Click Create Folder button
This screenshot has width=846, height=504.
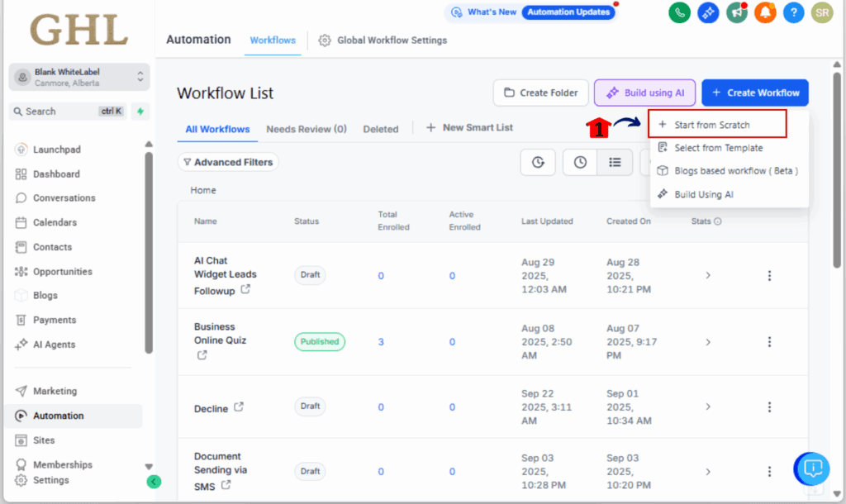[x=540, y=93]
